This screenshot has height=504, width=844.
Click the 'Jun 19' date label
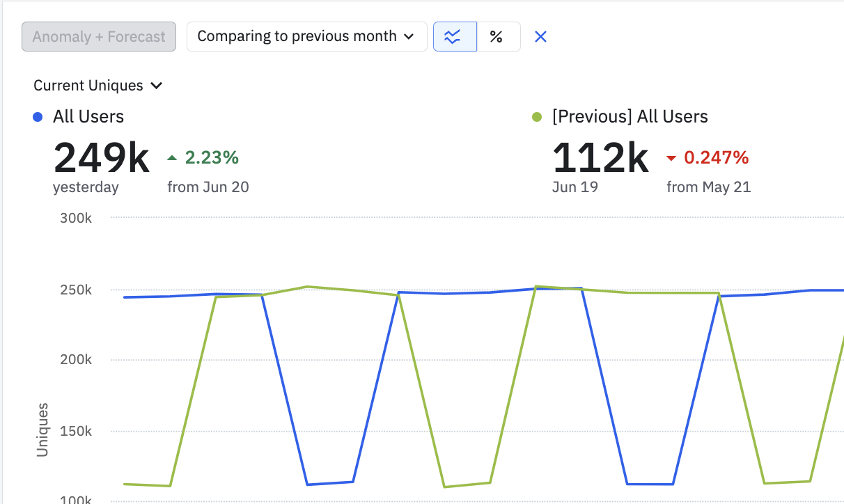pos(575,187)
